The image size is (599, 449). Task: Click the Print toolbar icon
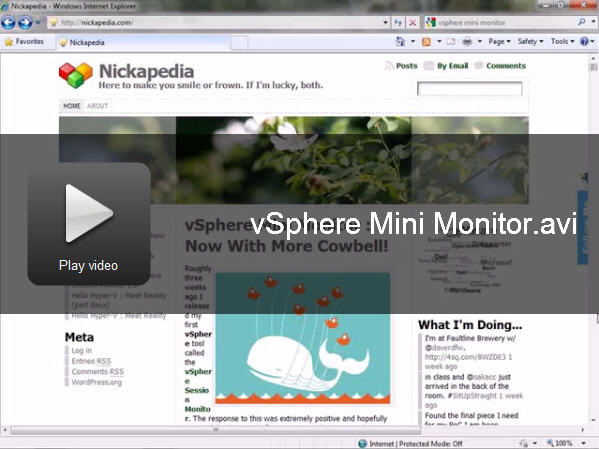(467, 42)
